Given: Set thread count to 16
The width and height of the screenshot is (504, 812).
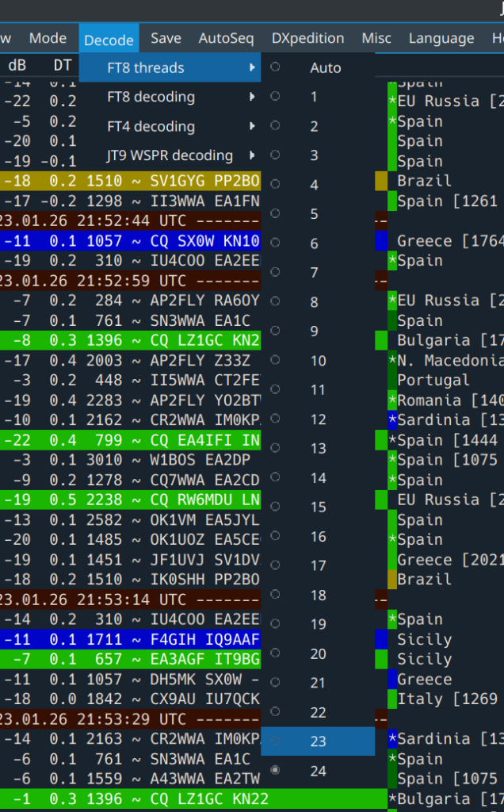Looking at the screenshot, I should pos(319,537).
